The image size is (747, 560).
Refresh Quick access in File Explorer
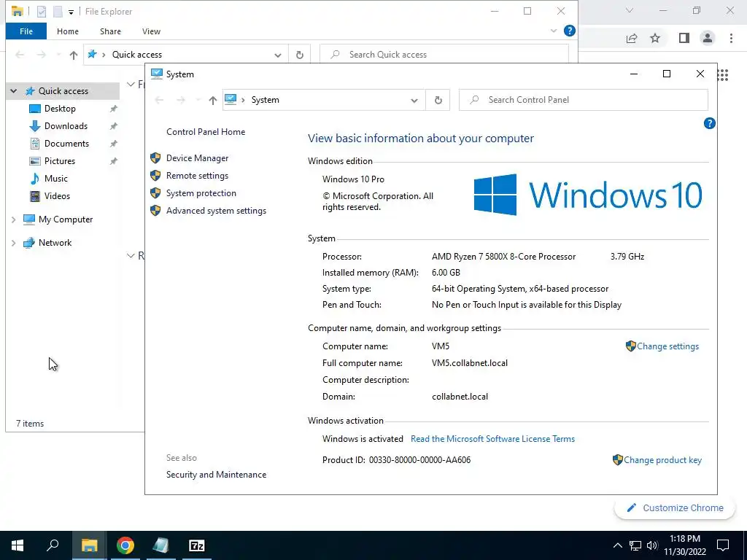(300, 55)
